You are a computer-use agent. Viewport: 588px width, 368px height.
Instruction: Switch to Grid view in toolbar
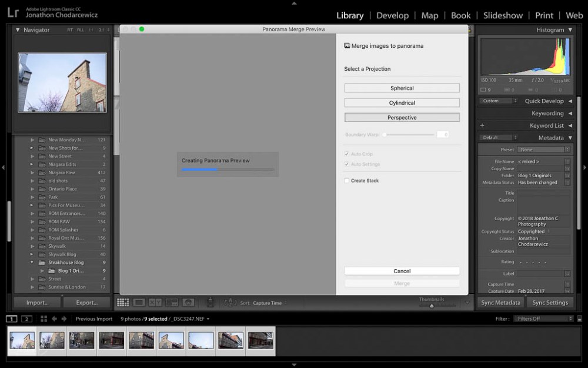pyautogui.click(x=123, y=303)
